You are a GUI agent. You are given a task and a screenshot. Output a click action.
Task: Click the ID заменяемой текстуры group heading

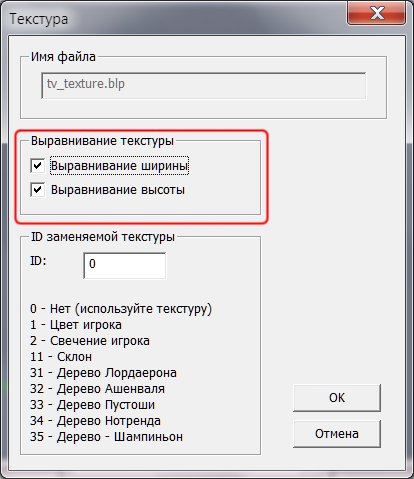(103, 237)
